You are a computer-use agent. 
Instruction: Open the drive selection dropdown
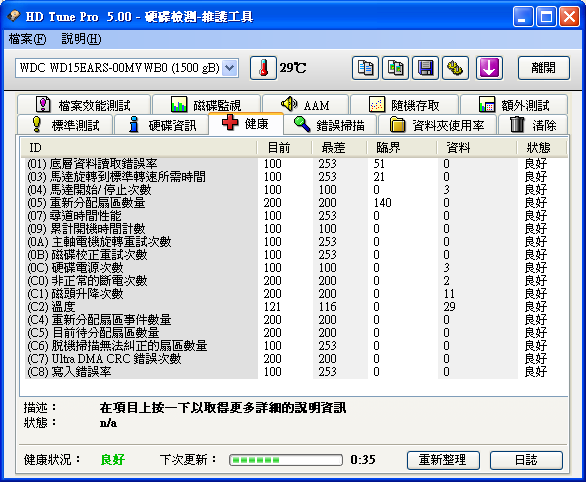[229, 68]
